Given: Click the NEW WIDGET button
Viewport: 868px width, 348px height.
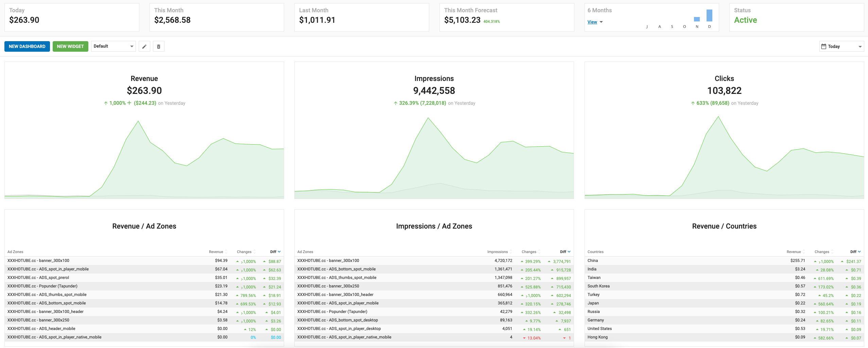Looking at the screenshot, I should [70, 47].
